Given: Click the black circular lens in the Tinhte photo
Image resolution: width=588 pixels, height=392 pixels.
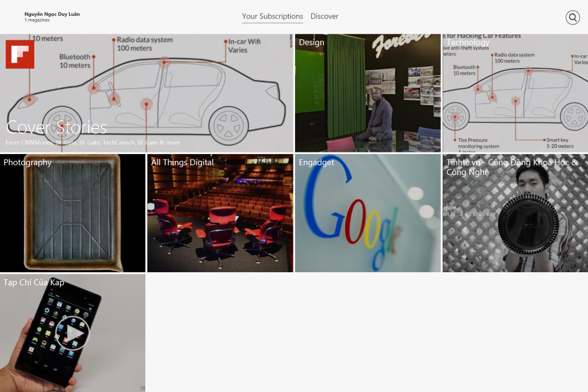Looking at the screenshot, I should pos(528,224).
